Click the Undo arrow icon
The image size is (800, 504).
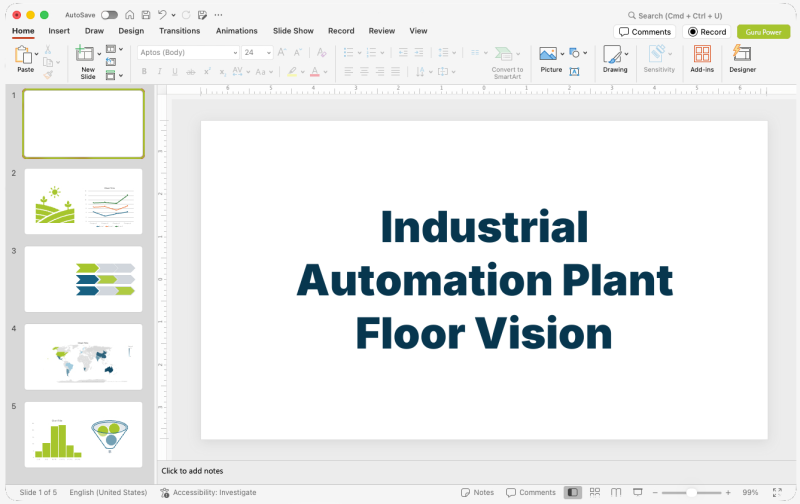(x=162, y=15)
